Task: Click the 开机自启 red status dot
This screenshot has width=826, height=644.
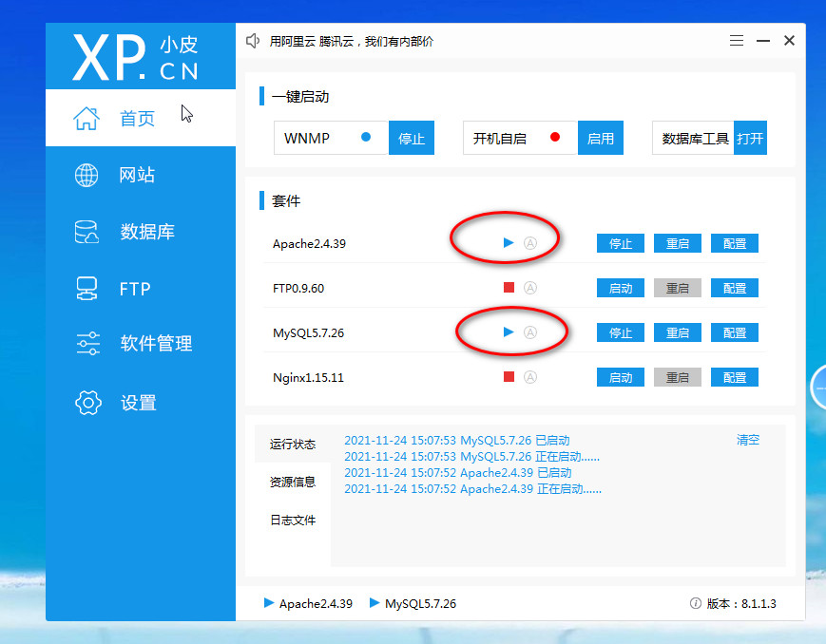Action: [x=555, y=137]
